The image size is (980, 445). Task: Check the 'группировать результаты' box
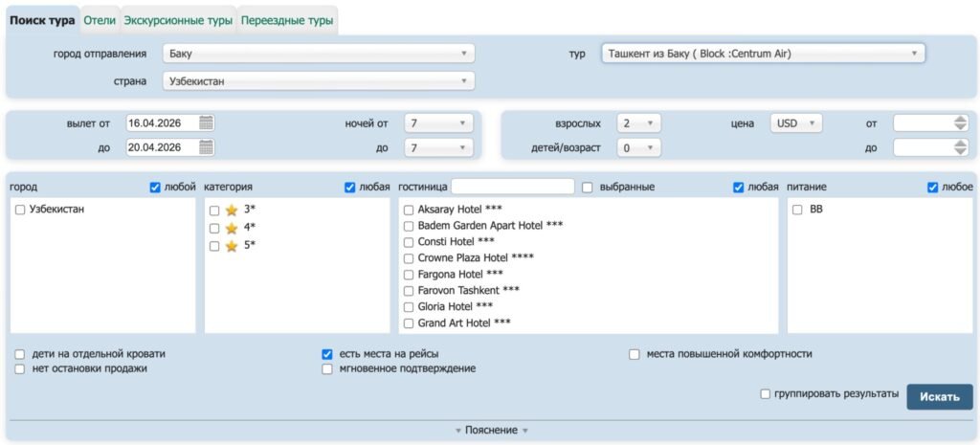point(765,393)
